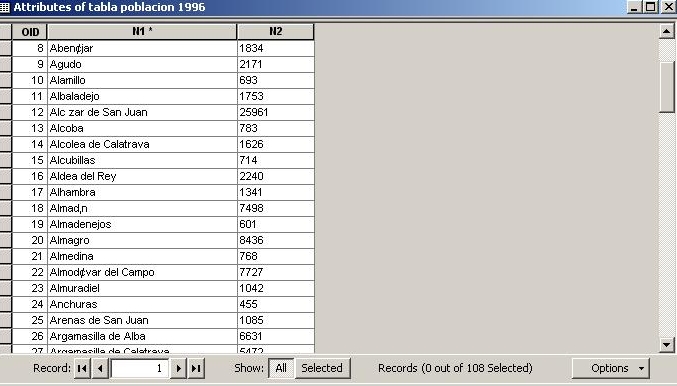Show all records with All button
677x386 pixels.
[281, 368]
